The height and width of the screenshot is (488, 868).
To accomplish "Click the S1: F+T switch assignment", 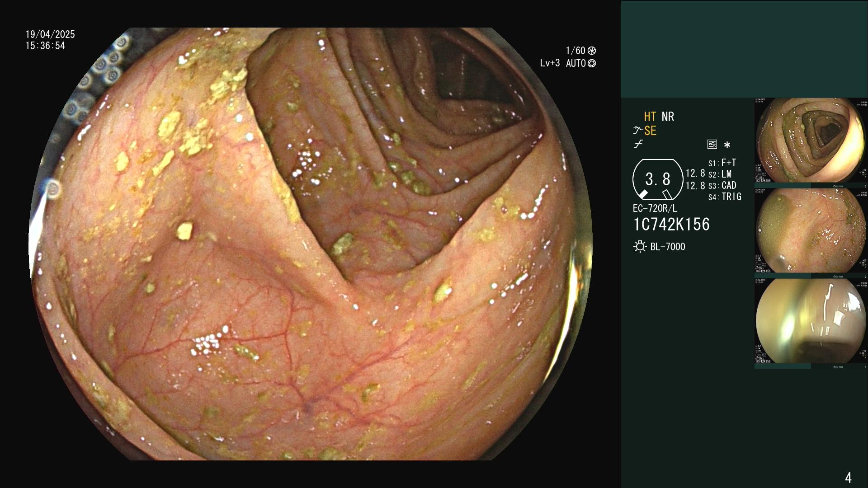I will (x=722, y=163).
